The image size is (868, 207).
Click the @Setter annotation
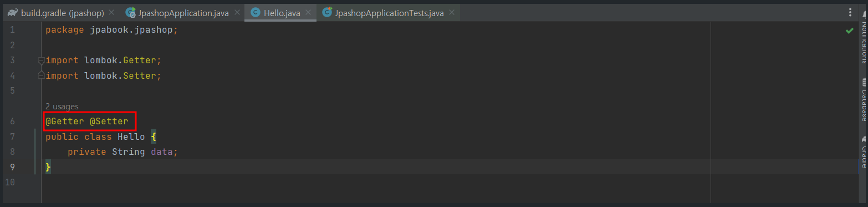[x=109, y=121]
